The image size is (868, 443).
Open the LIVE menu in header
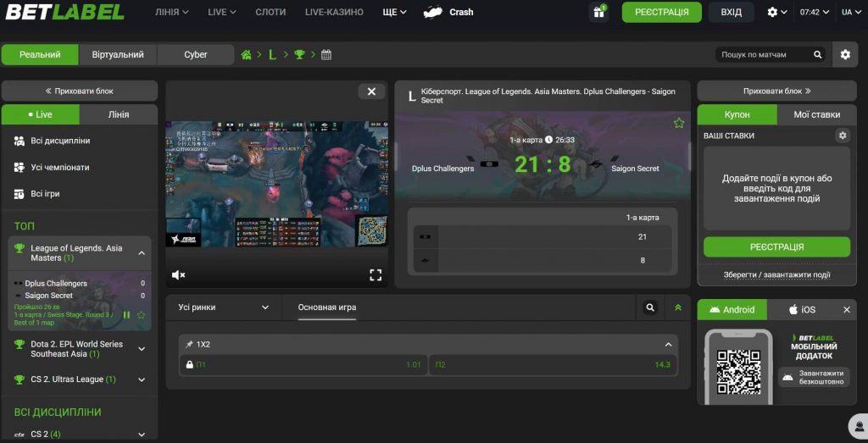[222, 12]
